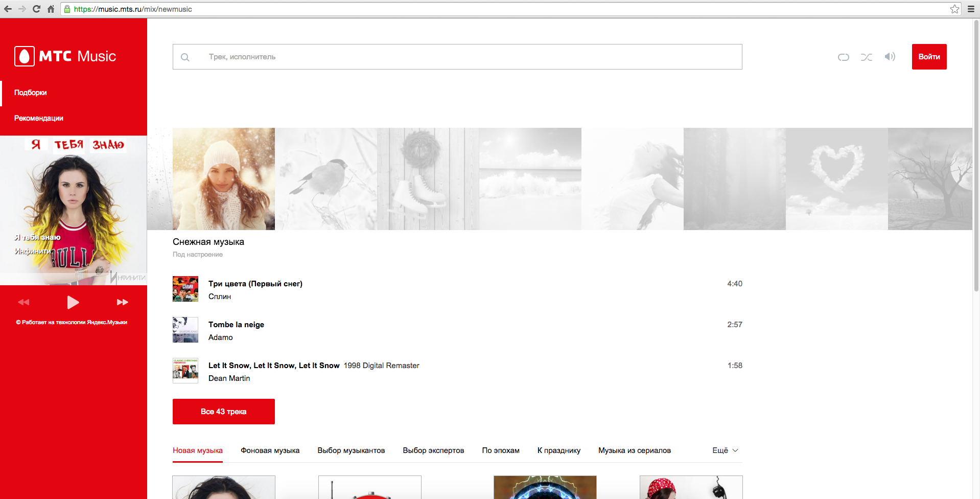Show all tracks via Все 43 трека

click(223, 412)
